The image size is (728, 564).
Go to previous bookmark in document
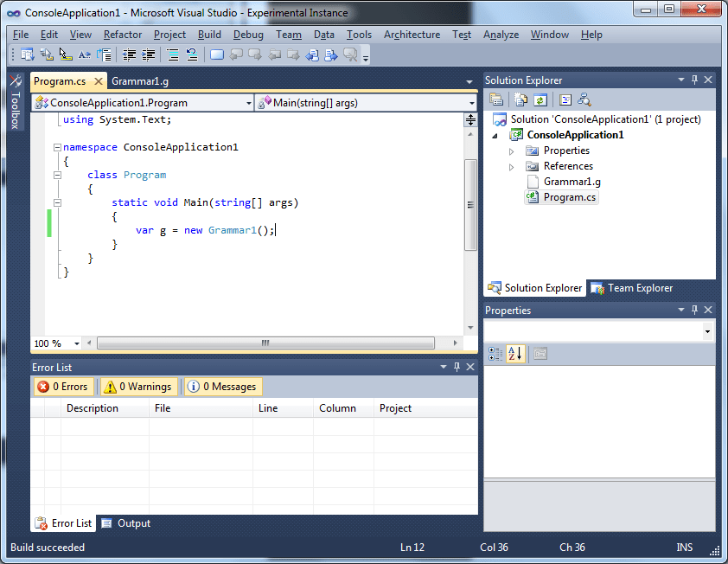tap(312, 54)
